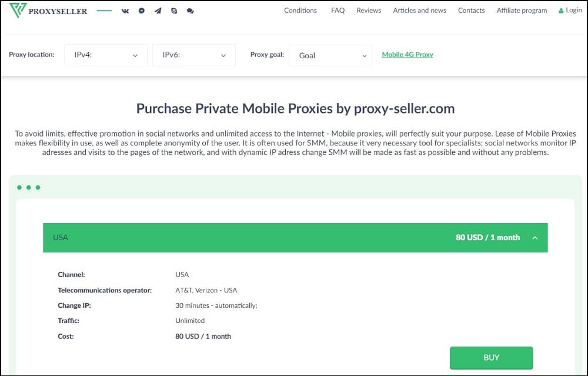The height and width of the screenshot is (376, 588).
Task: Open the Messenger chat icon
Action: coord(141,11)
